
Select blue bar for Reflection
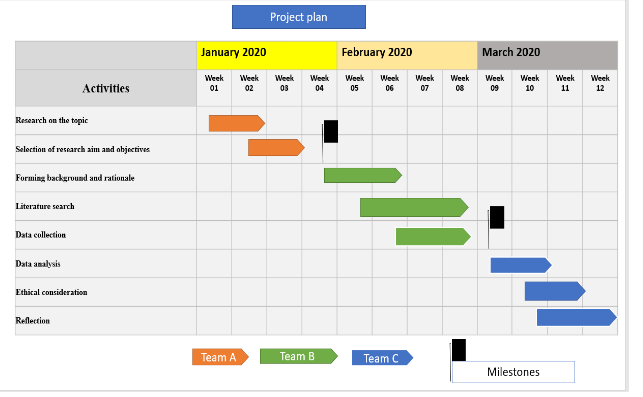coord(577,317)
